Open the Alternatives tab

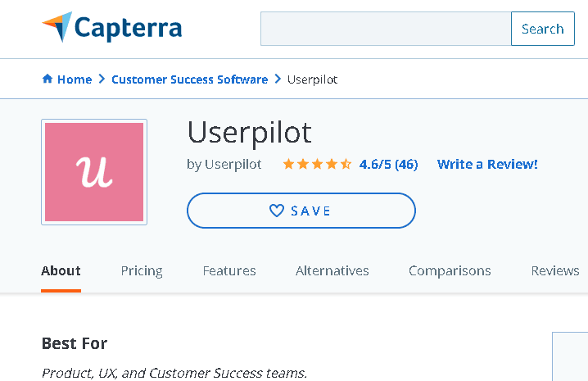[x=332, y=270]
